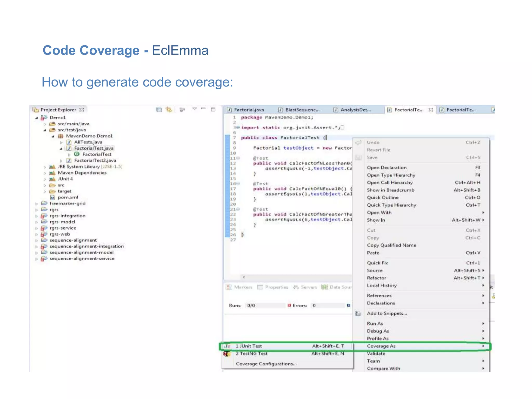
Task: Select rgrs-integration project
Action: click(68, 216)
